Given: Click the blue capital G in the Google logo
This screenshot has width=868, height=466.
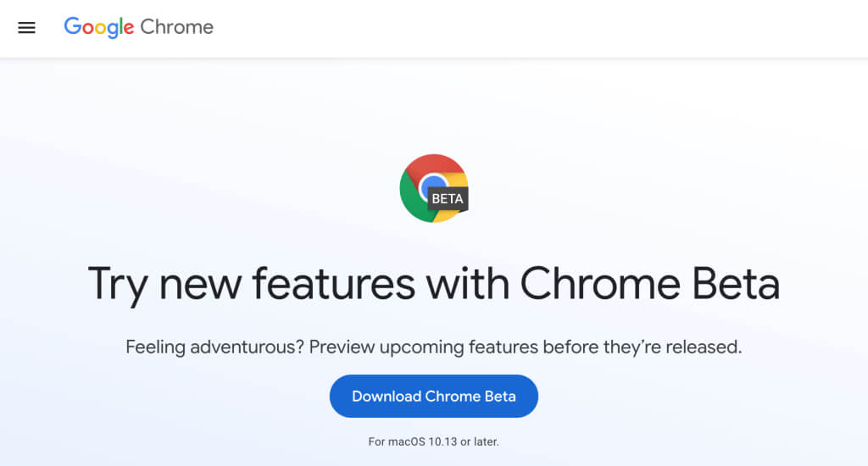Looking at the screenshot, I should [72, 26].
